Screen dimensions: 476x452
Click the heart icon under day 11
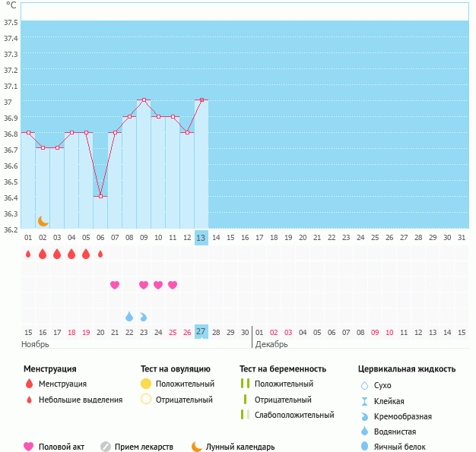pyautogui.click(x=173, y=285)
